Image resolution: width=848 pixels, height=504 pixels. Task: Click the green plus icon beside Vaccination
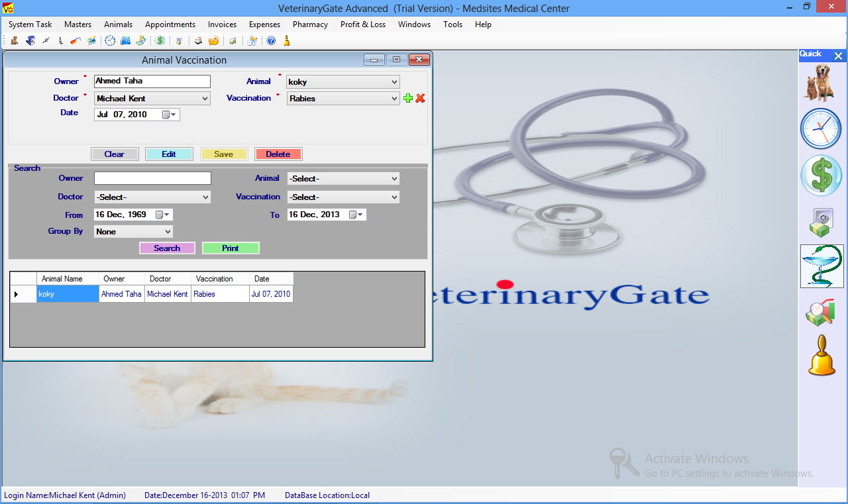coord(408,99)
